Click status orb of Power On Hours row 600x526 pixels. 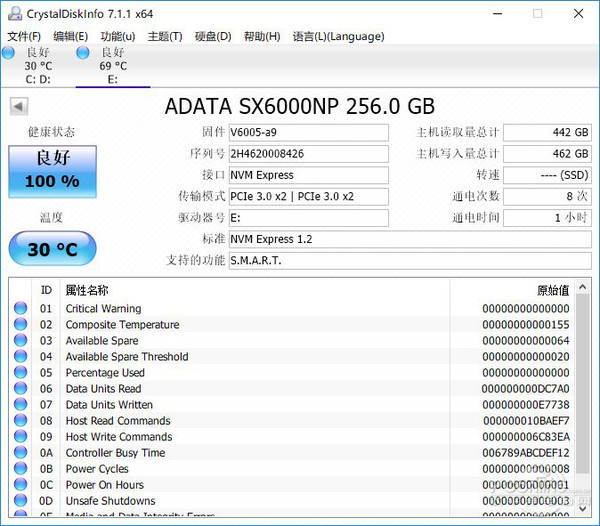coord(21,484)
